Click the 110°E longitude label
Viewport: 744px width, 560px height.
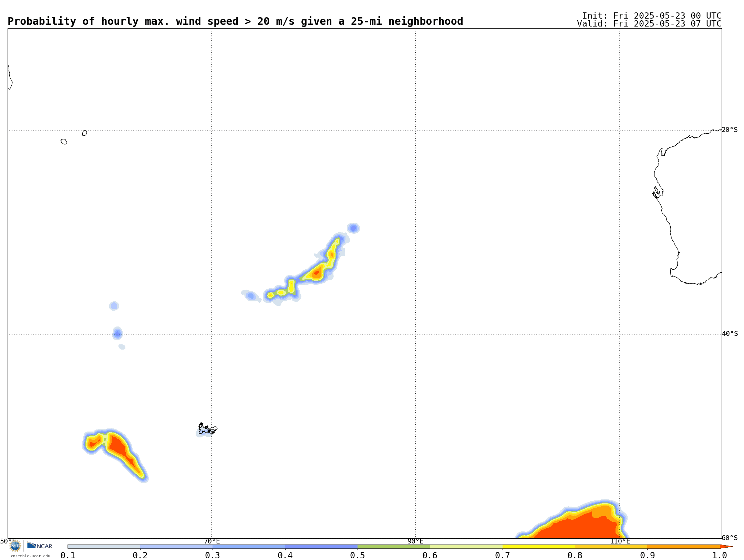620,541
